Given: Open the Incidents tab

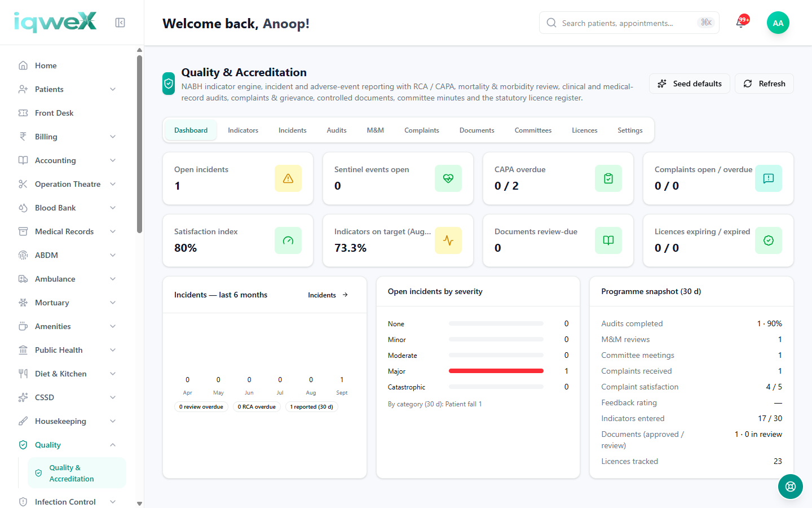Looking at the screenshot, I should 293,130.
